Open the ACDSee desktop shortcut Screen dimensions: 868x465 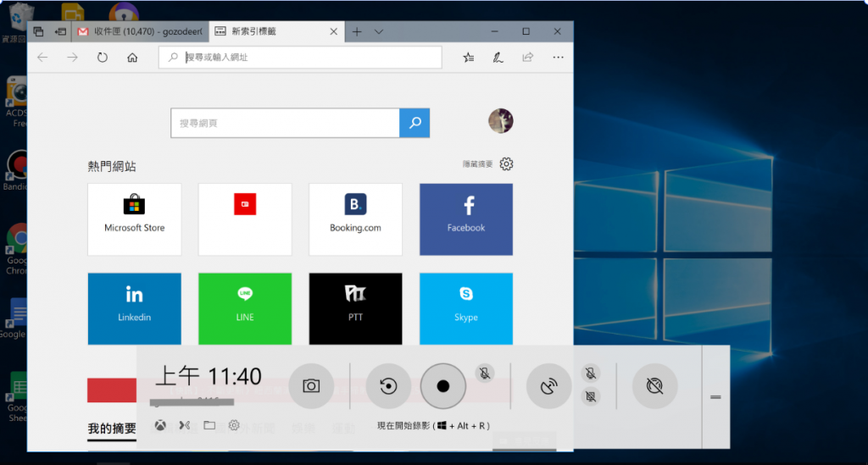coord(17,102)
